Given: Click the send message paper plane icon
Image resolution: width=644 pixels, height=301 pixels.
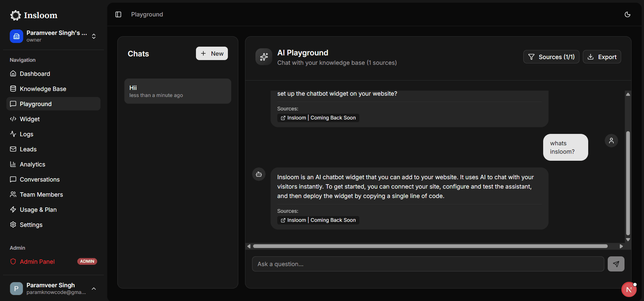Looking at the screenshot, I should pyautogui.click(x=616, y=264).
